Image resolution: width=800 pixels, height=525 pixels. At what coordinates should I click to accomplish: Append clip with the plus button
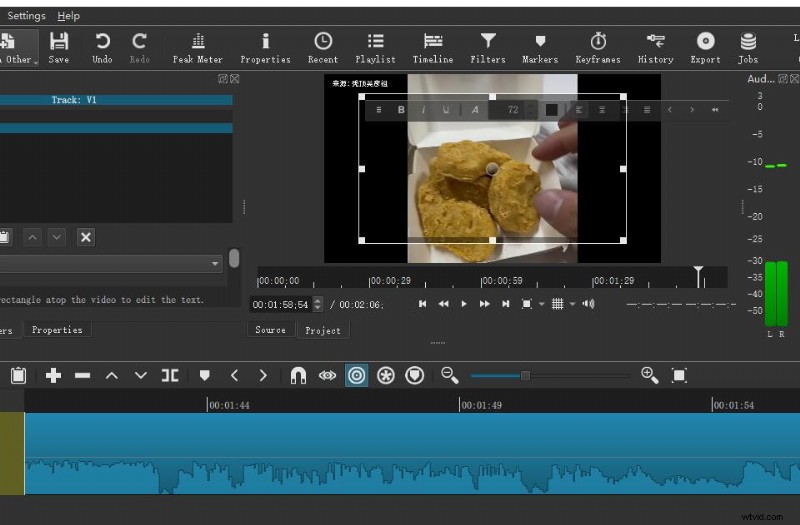54,376
